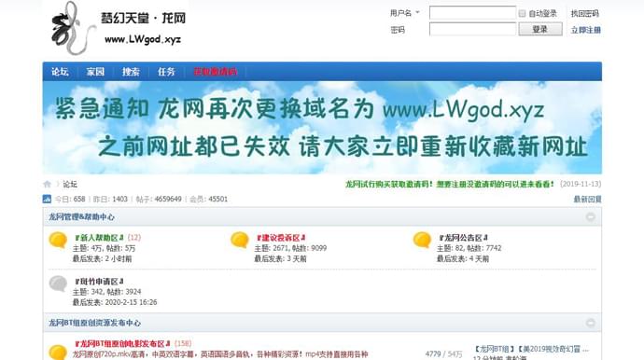Click the 登录 button
The height and width of the screenshot is (360, 644).
[x=540, y=29]
